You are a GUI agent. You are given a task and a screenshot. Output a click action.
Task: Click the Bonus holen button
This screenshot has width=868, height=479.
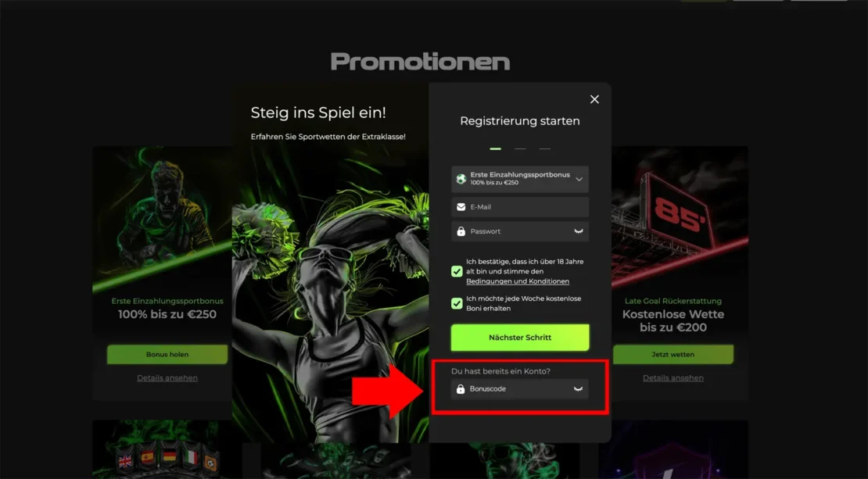[x=167, y=355]
